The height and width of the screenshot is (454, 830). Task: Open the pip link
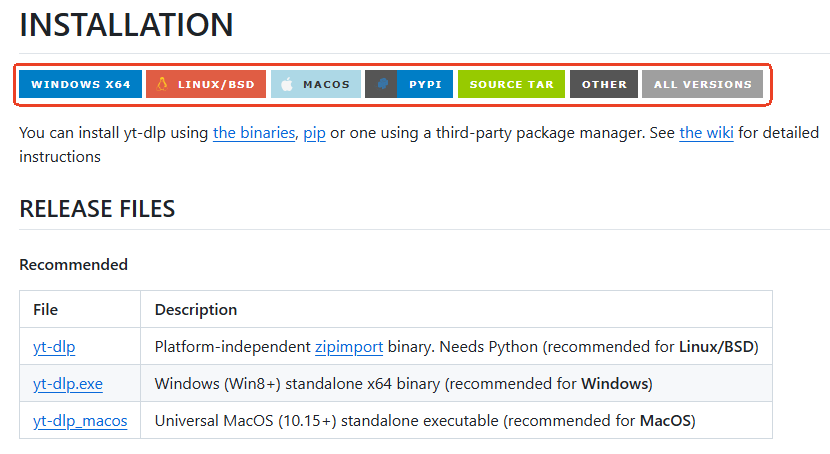click(315, 133)
